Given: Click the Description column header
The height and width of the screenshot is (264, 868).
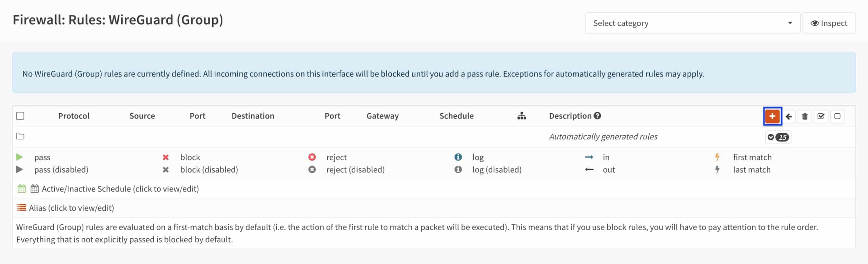Looking at the screenshot, I should (x=570, y=116).
